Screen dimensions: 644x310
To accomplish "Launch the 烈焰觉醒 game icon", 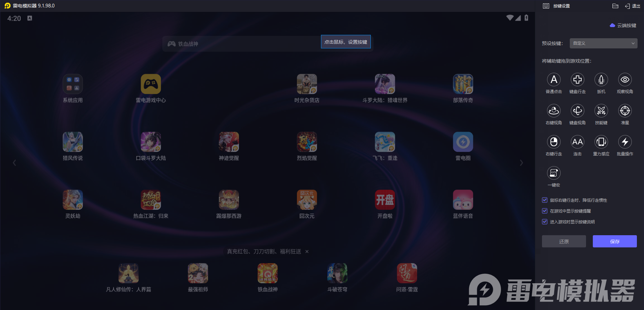I will click(307, 142).
